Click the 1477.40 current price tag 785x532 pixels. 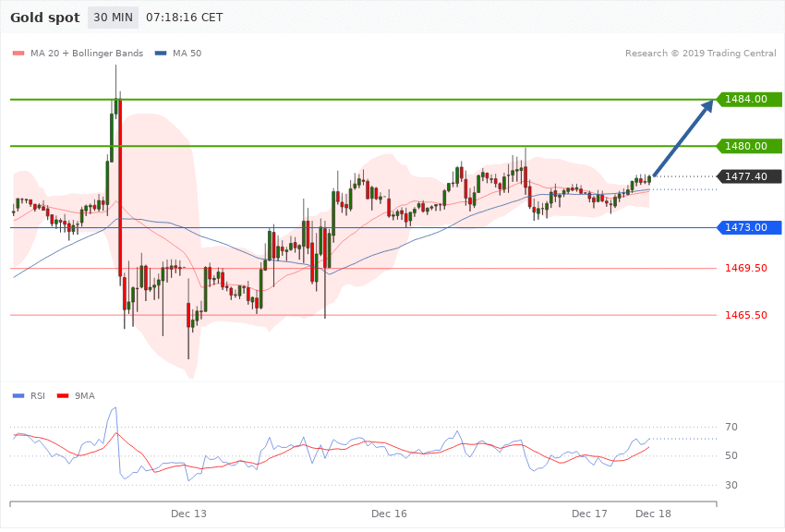[x=749, y=176]
